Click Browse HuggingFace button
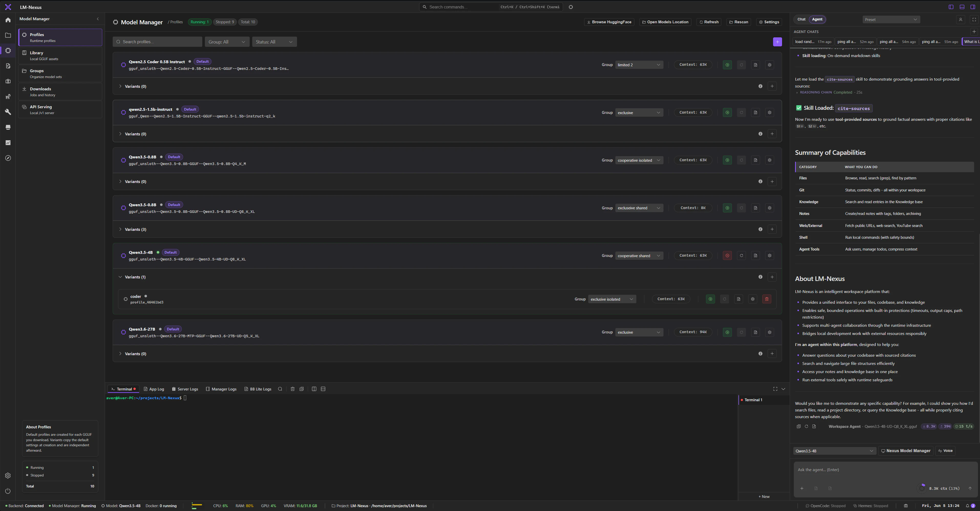Screen dimensions: 980x511 coord(609,22)
